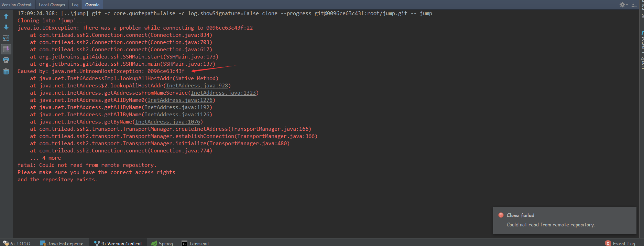Open the InetAddress.java:1076 source link
The height and width of the screenshot is (246, 644).
(168, 122)
